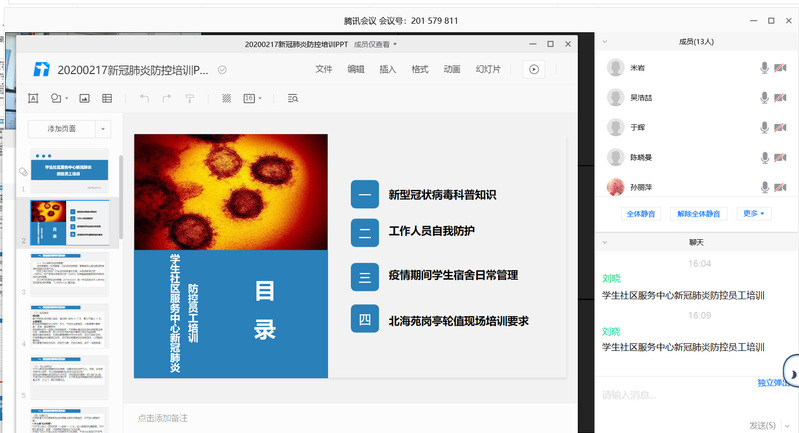Open the 更多 dropdown in members panel
Screen dimensions: 799x433
coord(753,214)
